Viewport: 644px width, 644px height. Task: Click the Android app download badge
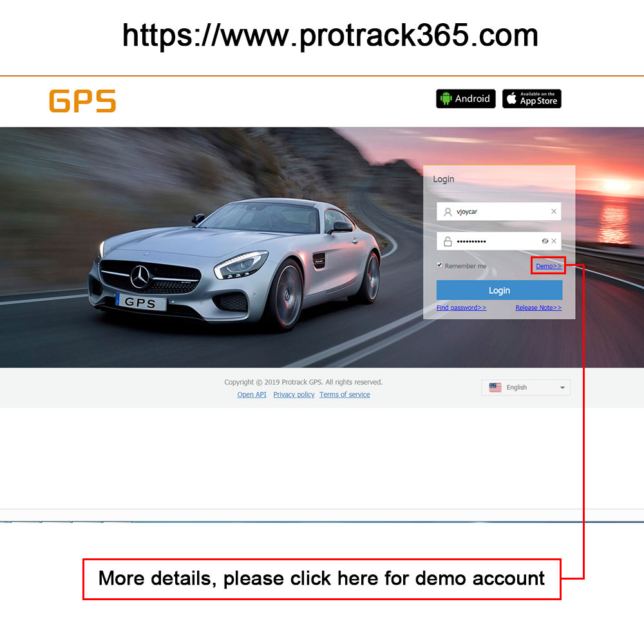coord(466,99)
